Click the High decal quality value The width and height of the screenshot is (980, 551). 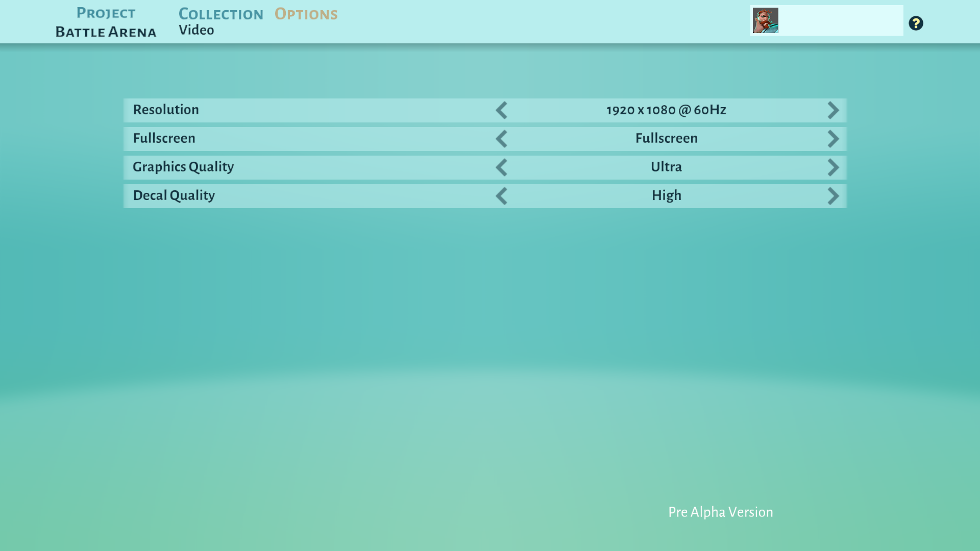pyautogui.click(x=666, y=195)
